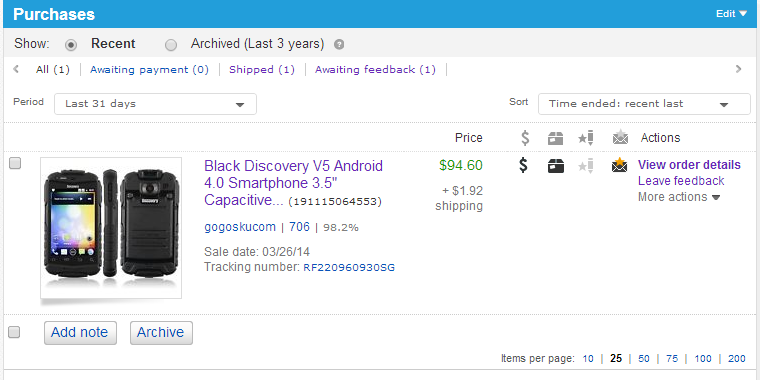This screenshot has width=760, height=380.
Task: Click the dollar sign column header icon
Action: click(525, 138)
